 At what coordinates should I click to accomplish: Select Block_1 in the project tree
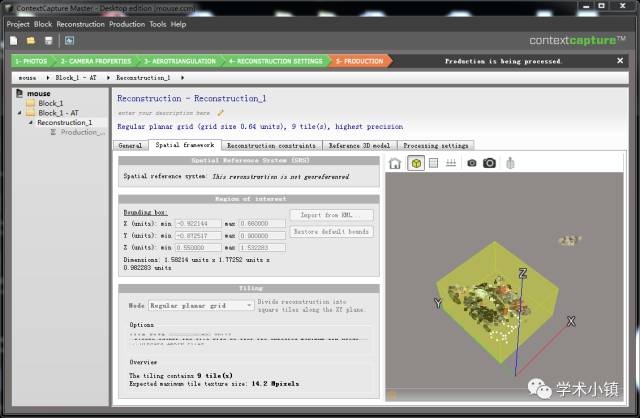pos(51,103)
